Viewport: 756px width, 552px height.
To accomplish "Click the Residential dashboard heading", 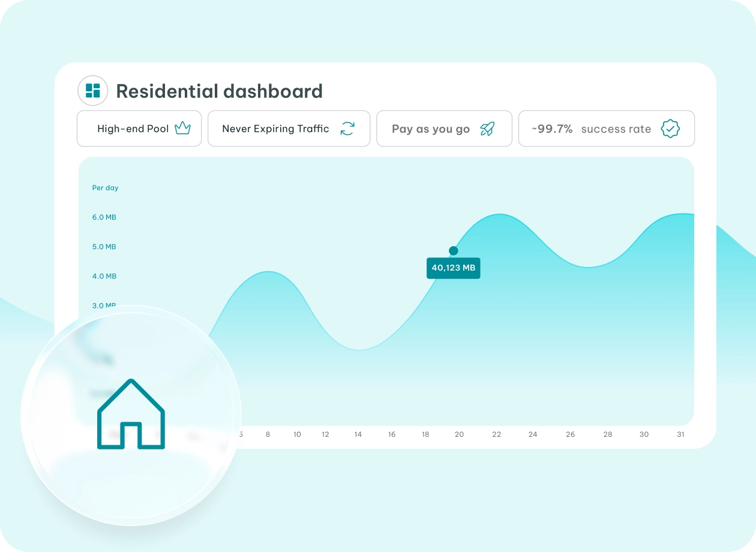I will (219, 91).
